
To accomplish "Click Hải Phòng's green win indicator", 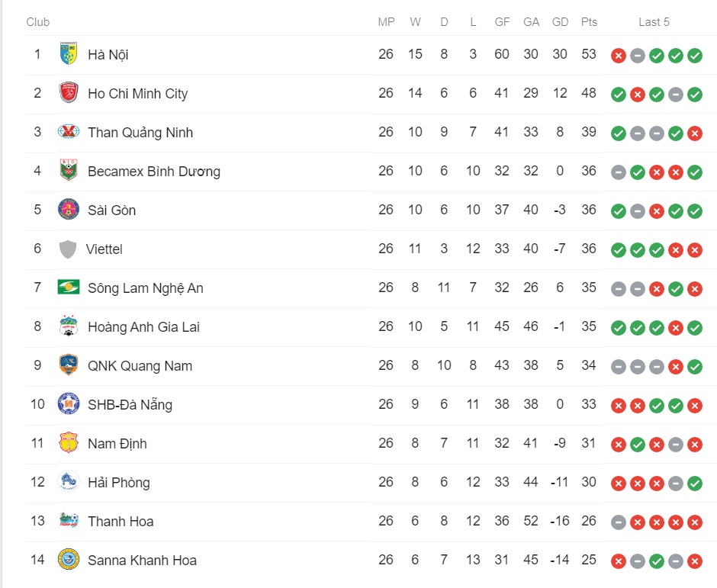I will pyautogui.click(x=695, y=484).
